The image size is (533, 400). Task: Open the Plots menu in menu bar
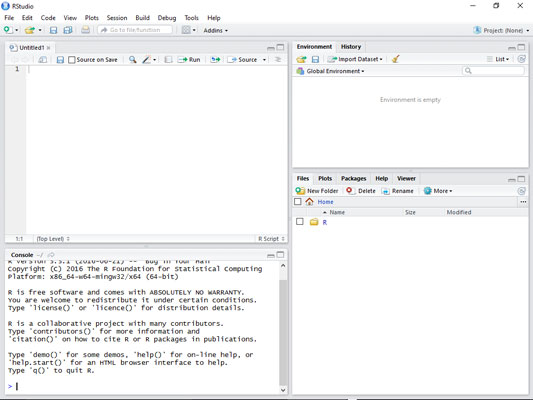[91, 18]
